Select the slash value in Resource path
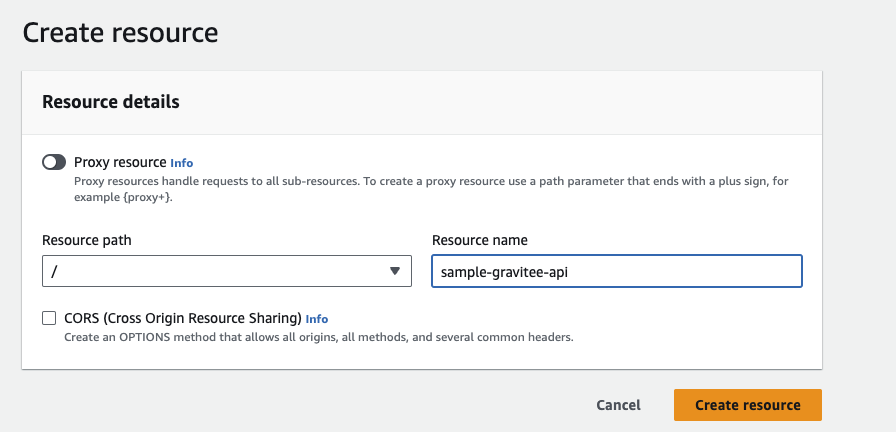The width and height of the screenshot is (896, 432). pos(54,271)
